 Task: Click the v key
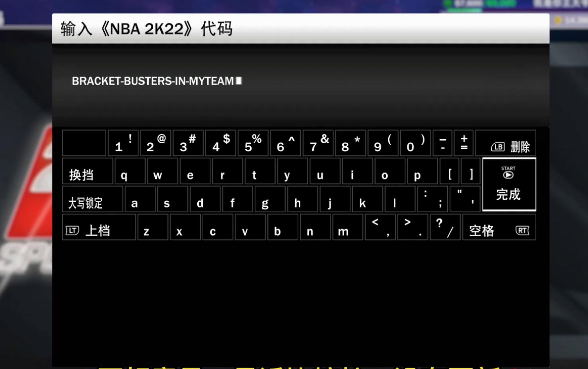pyautogui.click(x=250, y=227)
